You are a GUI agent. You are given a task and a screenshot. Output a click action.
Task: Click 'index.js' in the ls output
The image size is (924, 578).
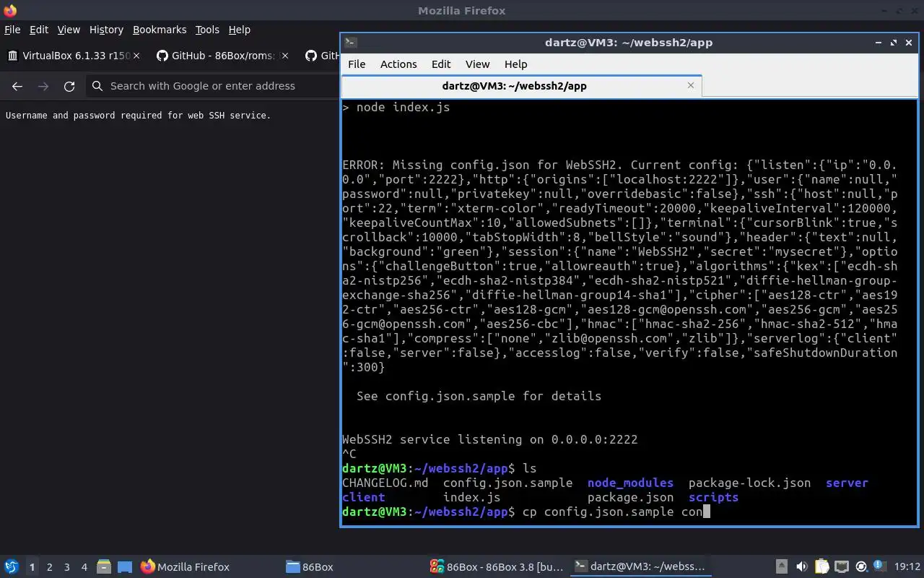click(471, 497)
